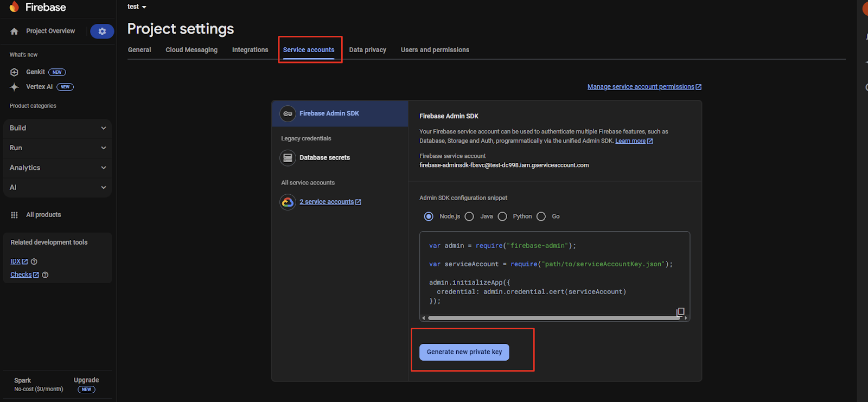Image resolution: width=868 pixels, height=402 pixels.
Task: Click the Project settings heading
Action: pyautogui.click(x=181, y=29)
